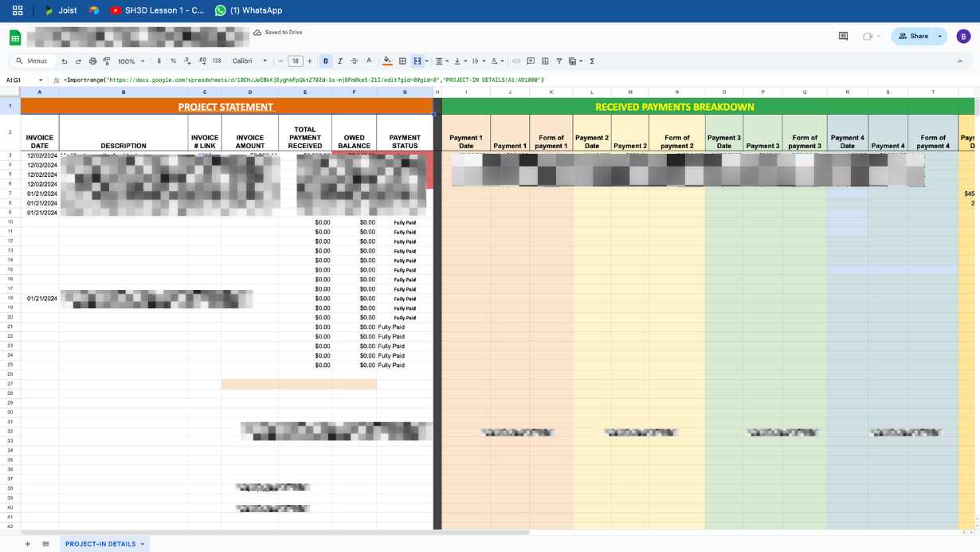Click the formula bar Importrange formula
The height and width of the screenshot is (552, 980).
tap(304, 80)
